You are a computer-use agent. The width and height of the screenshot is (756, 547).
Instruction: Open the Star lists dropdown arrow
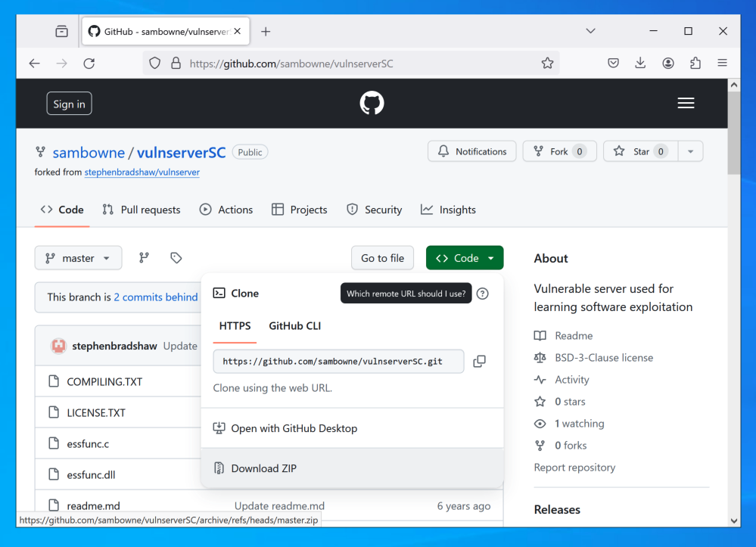pos(690,151)
